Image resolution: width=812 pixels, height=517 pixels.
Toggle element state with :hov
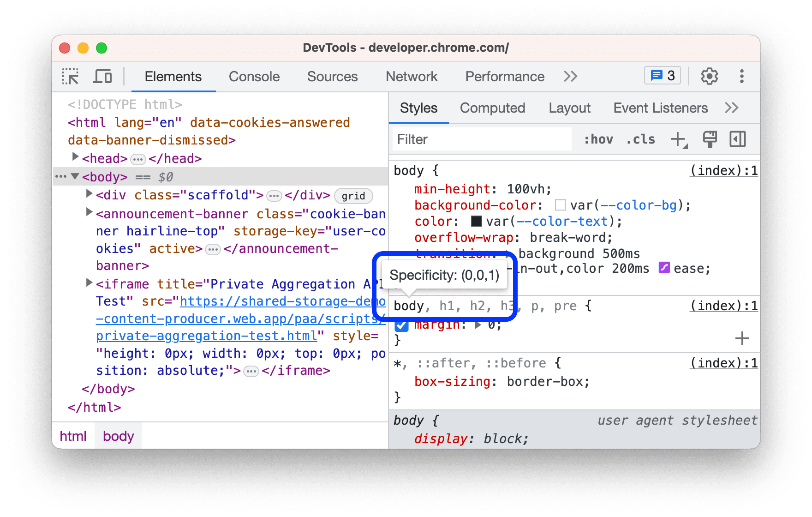pos(598,139)
